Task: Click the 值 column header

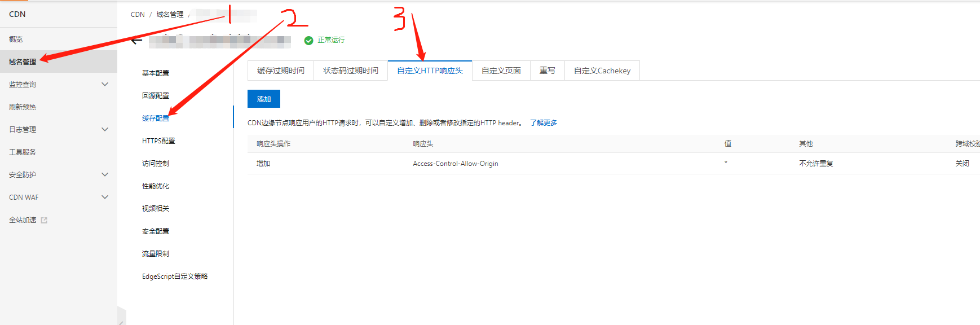Action: pos(728,144)
